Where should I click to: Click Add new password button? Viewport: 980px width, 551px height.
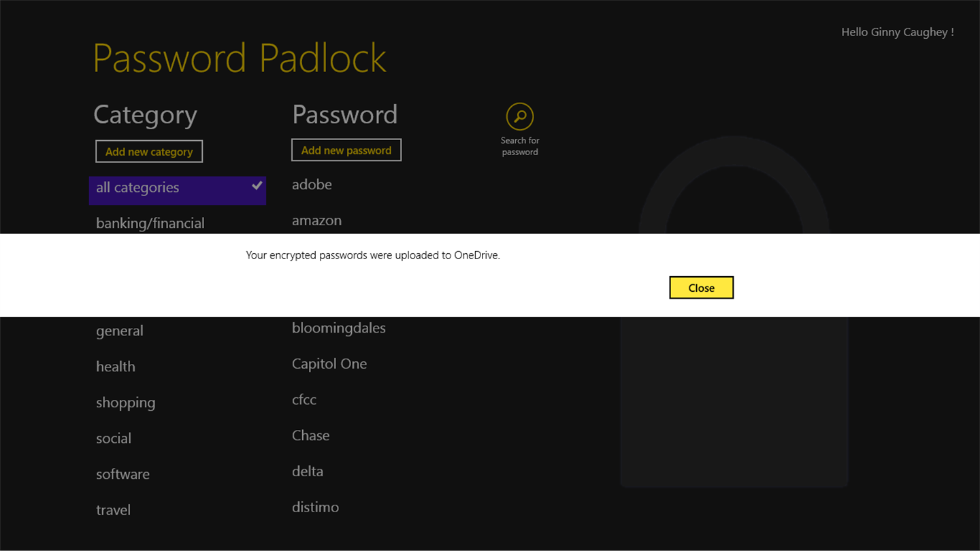click(346, 150)
